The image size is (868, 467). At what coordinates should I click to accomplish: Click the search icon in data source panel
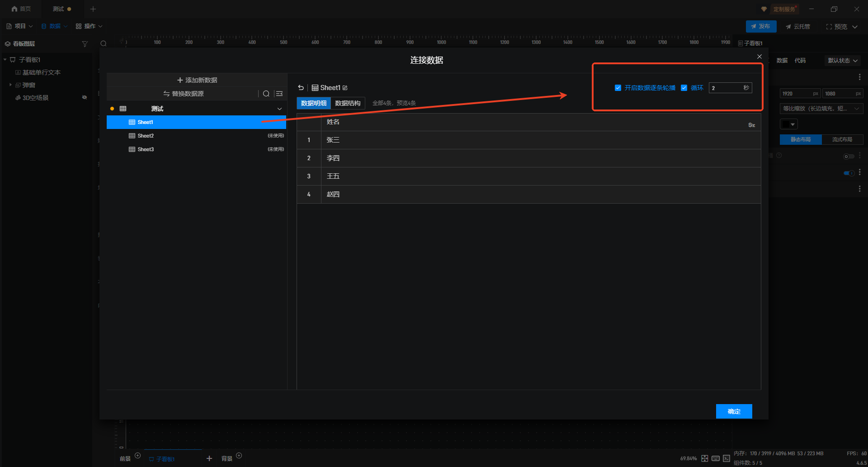pos(266,94)
